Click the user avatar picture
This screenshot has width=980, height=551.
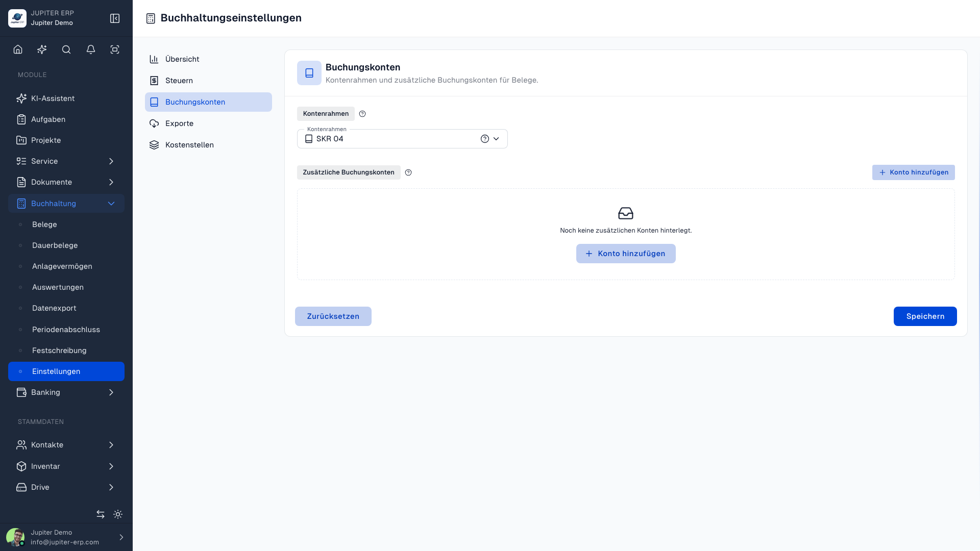[x=15, y=537]
